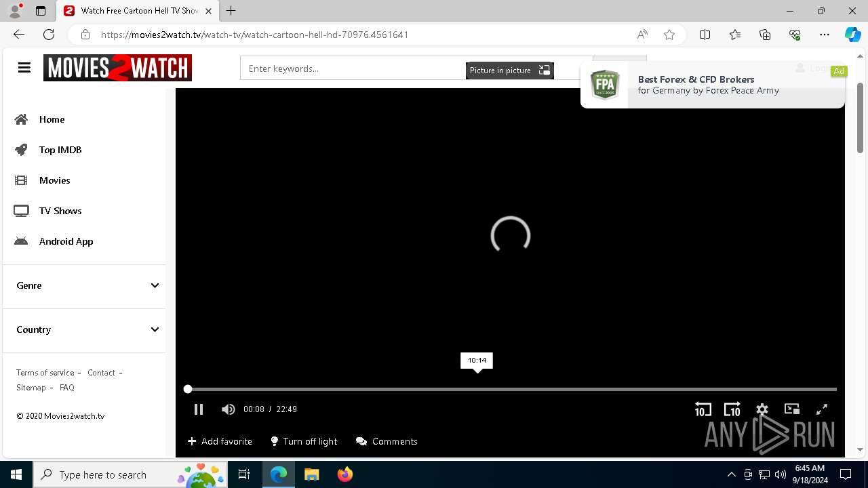Viewport: 868px width, 488px height.
Task: Click the taskbar search box
Action: click(x=130, y=474)
